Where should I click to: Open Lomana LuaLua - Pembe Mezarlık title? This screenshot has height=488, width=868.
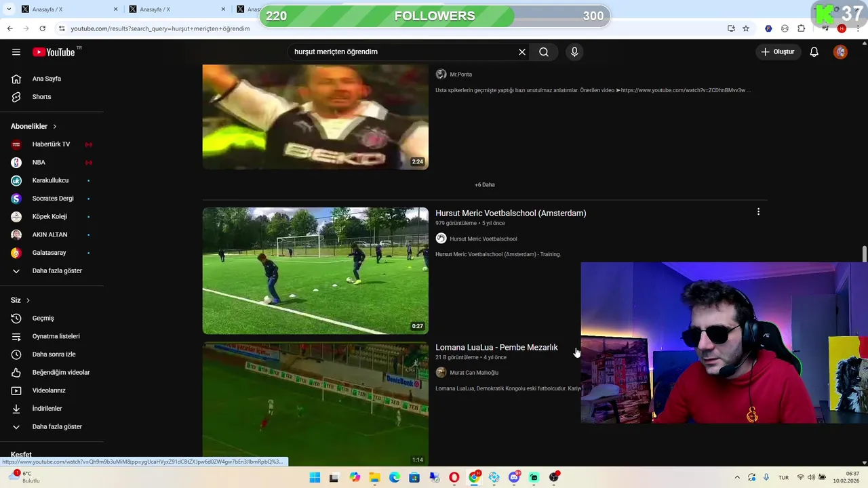click(496, 347)
